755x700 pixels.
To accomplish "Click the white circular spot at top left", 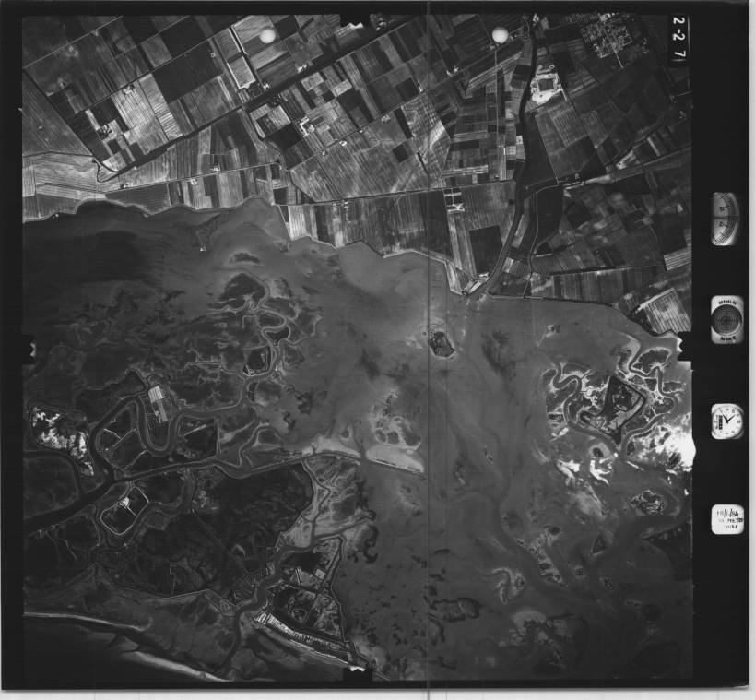I will pyautogui.click(x=268, y=35).
